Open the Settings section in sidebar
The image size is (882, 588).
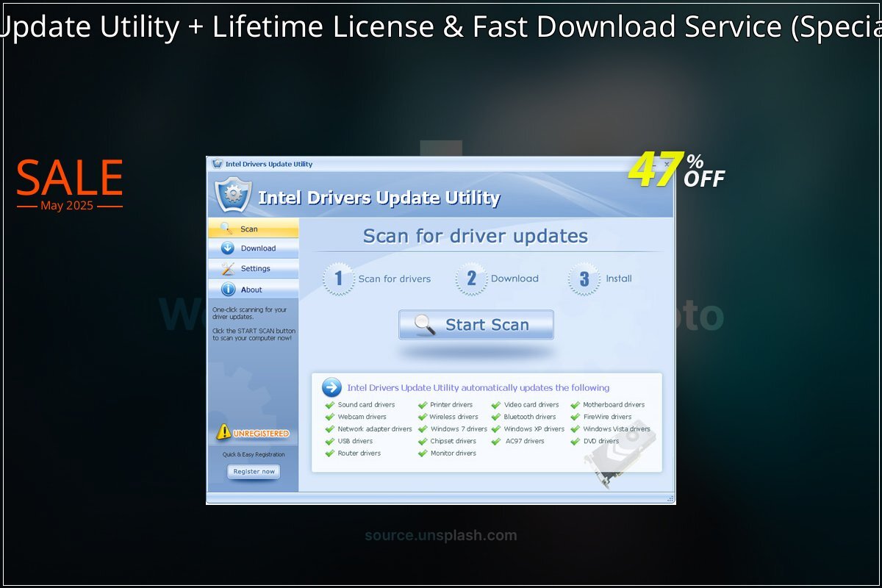coord(254,269)
